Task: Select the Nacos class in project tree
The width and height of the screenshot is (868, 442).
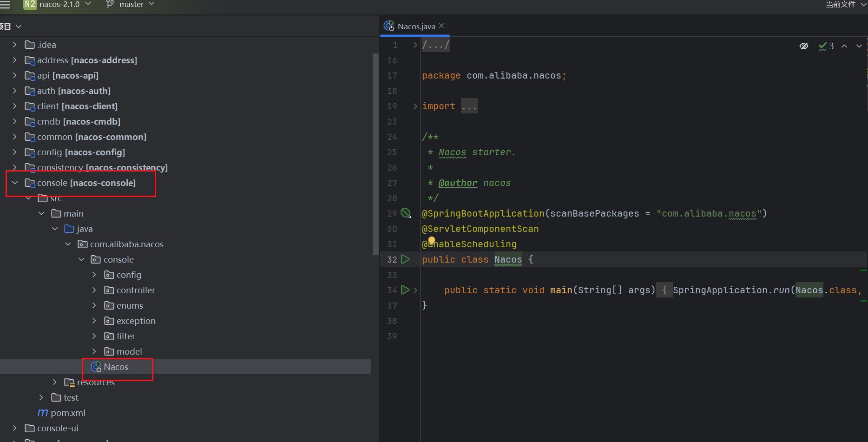Action: (x=116, y=367)
